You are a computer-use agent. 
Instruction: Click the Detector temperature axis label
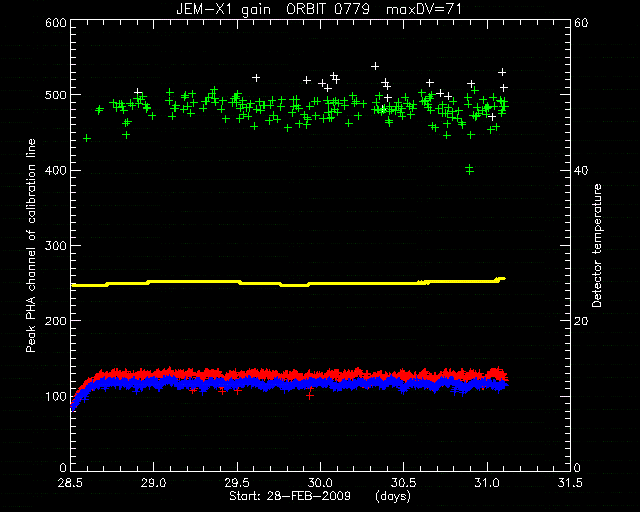[x=597, y=246]
